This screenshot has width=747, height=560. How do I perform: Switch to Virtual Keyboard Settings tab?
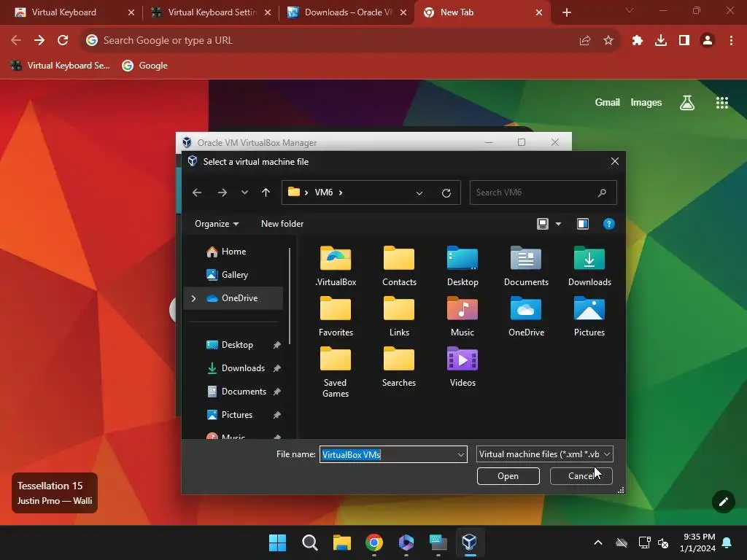coord(209,12)
